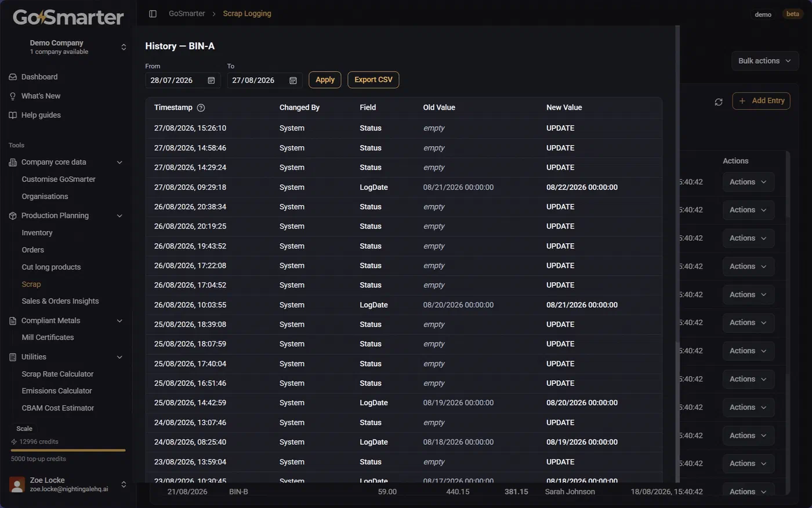Viewport: 812px width, 508px height.
Task: Open the Bulk actions dropdown
Action: tap(764, 61)
